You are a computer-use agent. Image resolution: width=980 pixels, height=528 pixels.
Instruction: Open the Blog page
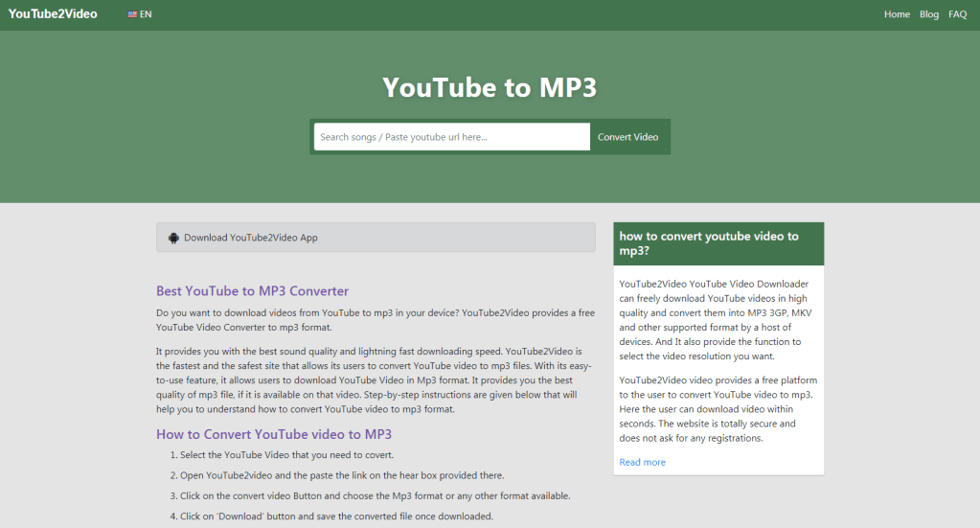(928, 14)
